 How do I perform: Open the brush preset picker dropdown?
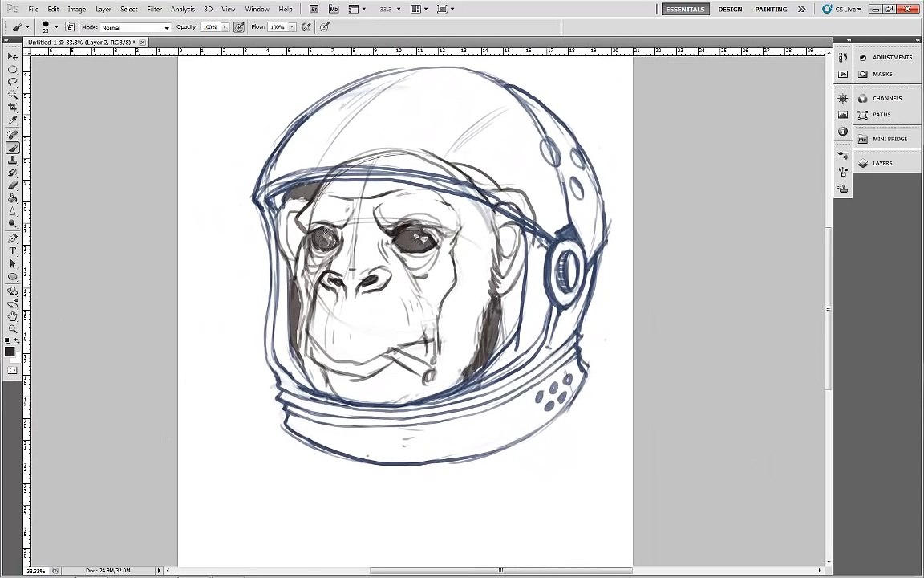tap(56, 27)
